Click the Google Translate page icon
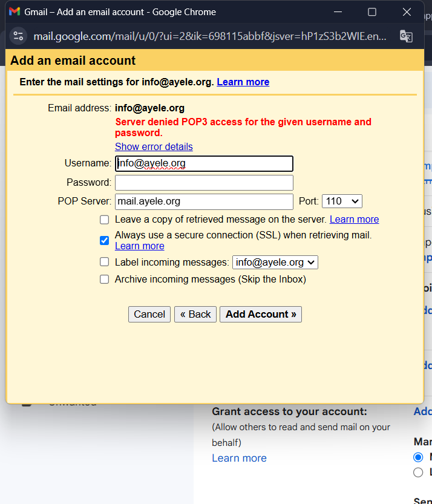 pyautogui.click(x=405, y=36)
